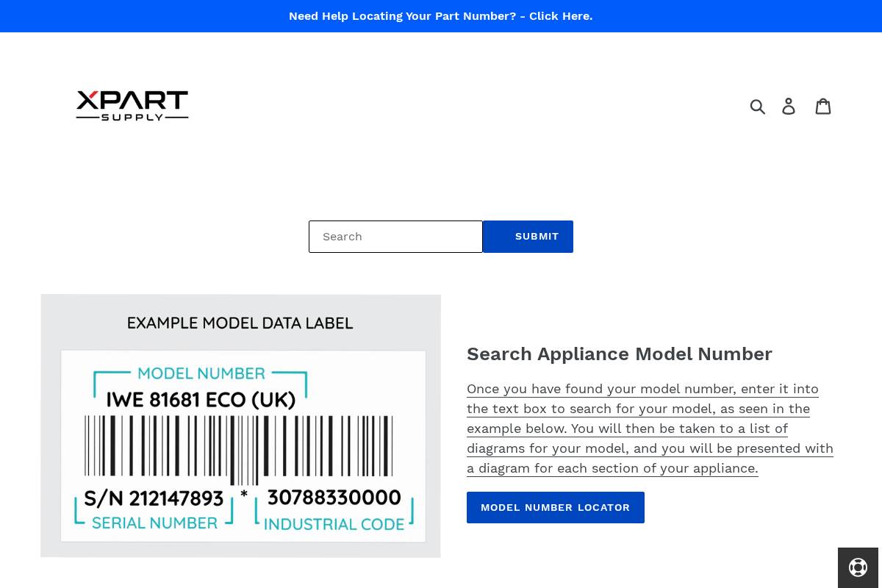Click inside the Search text box
Viewport: 882px width, 588px height.
[x=395, y=236]
